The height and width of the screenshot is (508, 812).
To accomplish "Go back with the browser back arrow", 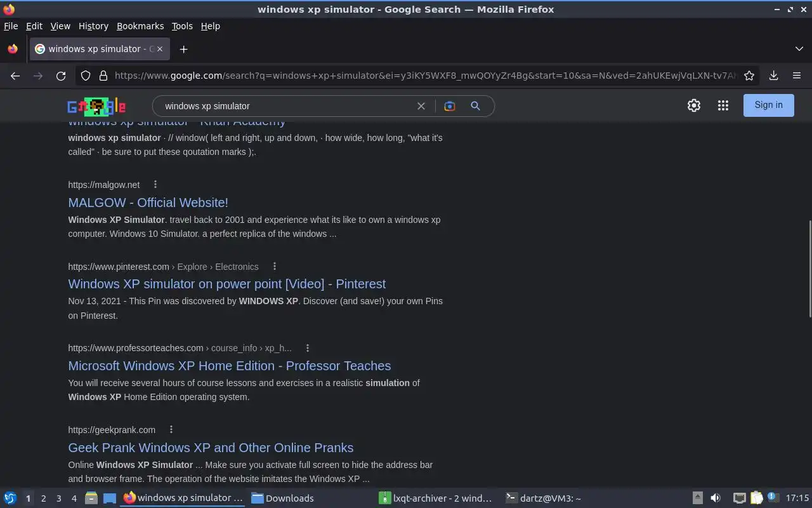I will [15, 76].
